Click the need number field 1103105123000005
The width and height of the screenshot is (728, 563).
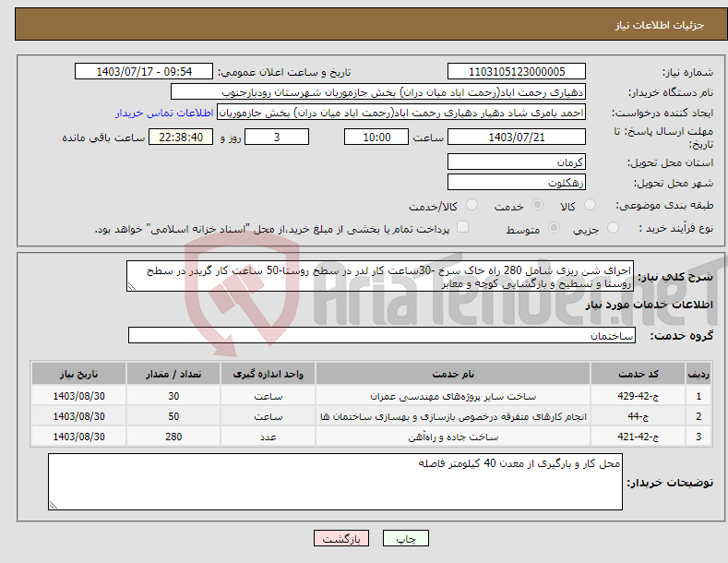tap(517, 72)
